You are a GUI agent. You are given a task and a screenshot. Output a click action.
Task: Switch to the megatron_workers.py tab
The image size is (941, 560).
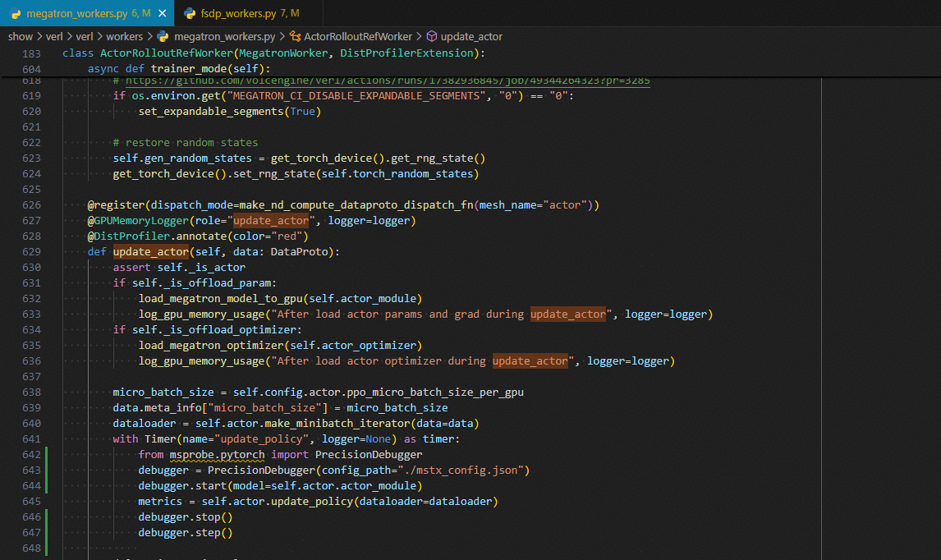87,13
